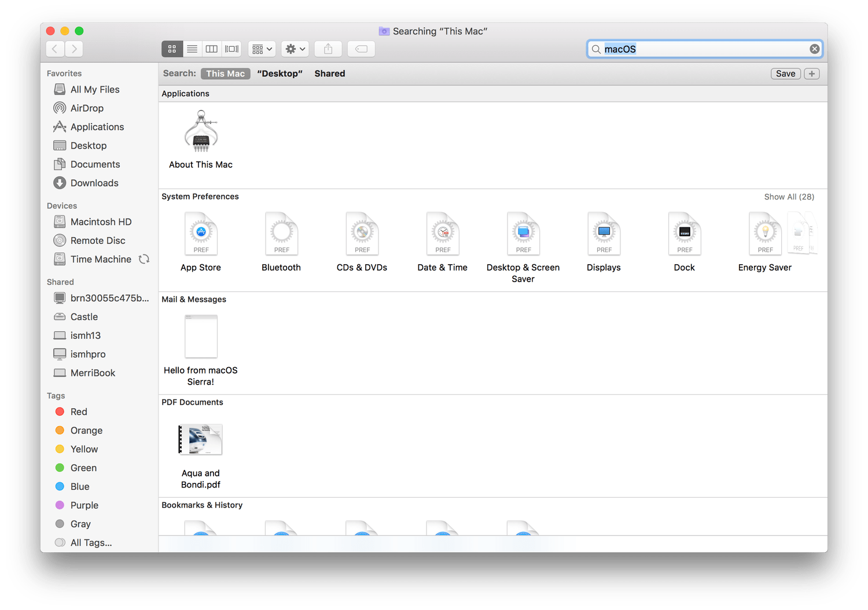Open the Bluetooth preference pane
868x610 pixels.
pyautogui.click(x=281, y=234)
